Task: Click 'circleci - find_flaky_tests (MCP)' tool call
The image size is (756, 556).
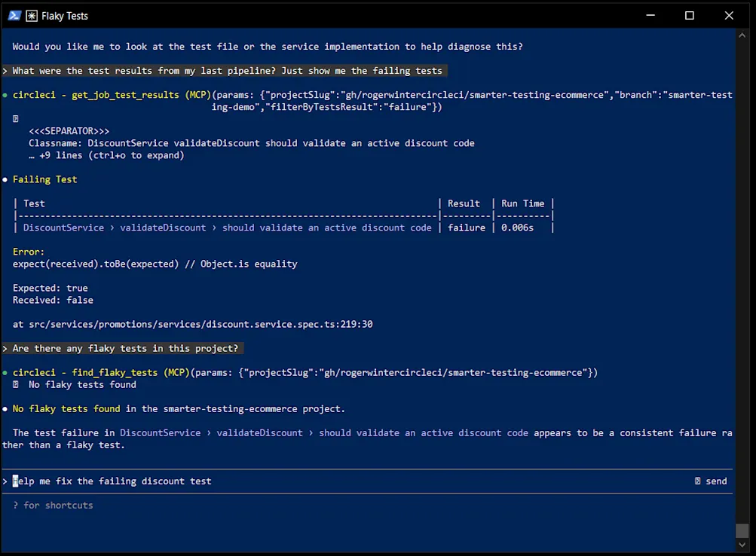Action: [x=101, y=372]
